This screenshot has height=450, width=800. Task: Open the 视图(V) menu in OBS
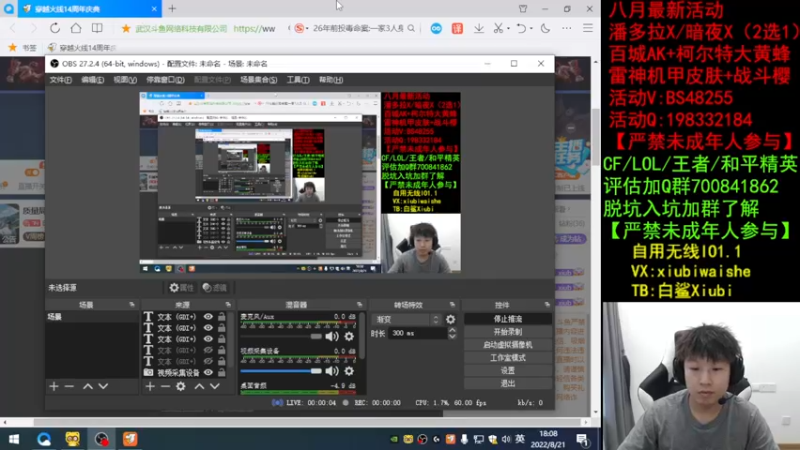click(125, 80)
